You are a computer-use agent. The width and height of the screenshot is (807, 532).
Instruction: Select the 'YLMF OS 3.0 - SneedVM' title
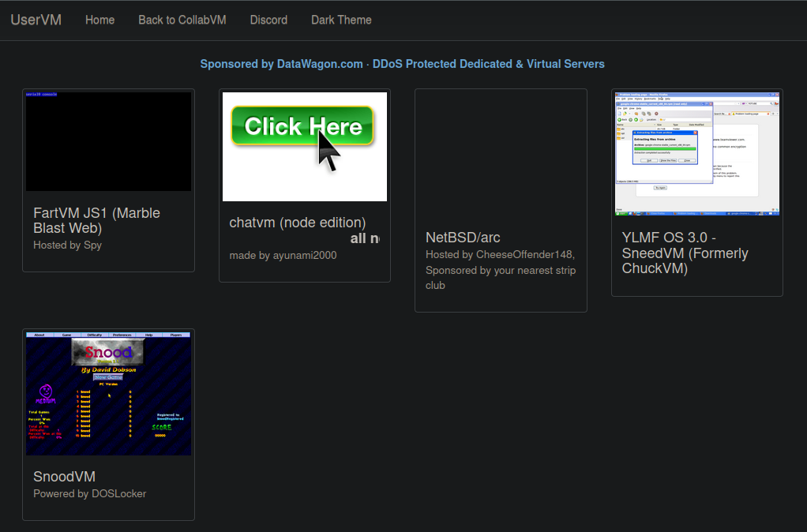coord(685,253)
